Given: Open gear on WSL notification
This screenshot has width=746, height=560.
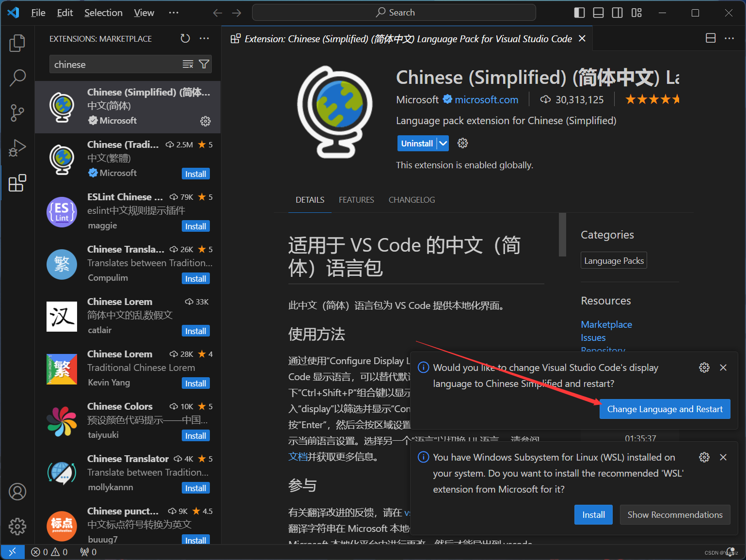Looking at the screenshot, I should click(x=704, y=457).
